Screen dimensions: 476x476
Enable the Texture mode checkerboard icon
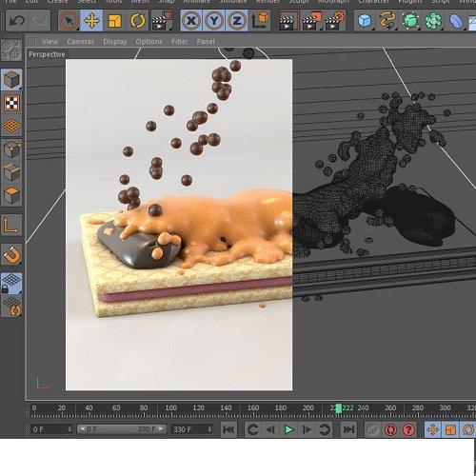11,103
